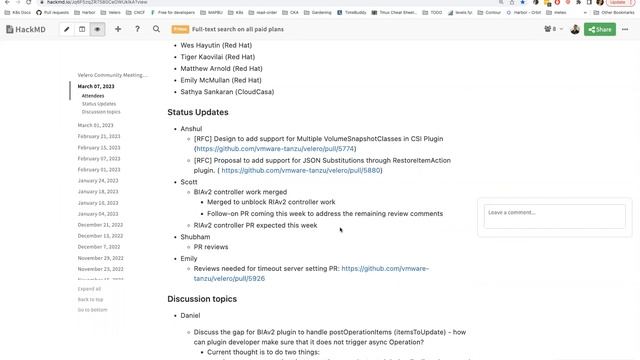This screenshot has width=640, height=360.
Task: Go to February 21, 2023 meeting entry
Action: pos(99,136)
